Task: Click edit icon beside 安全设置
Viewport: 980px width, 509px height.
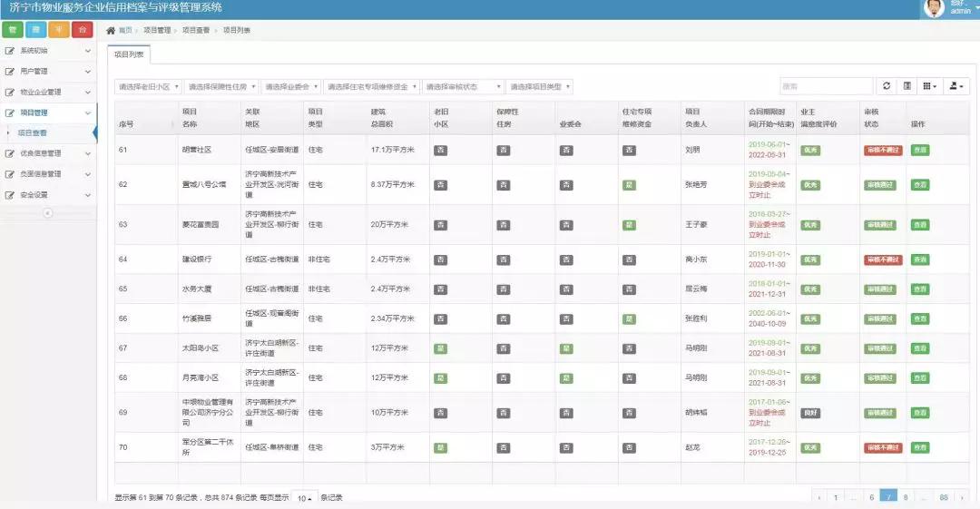Action: 9,195
